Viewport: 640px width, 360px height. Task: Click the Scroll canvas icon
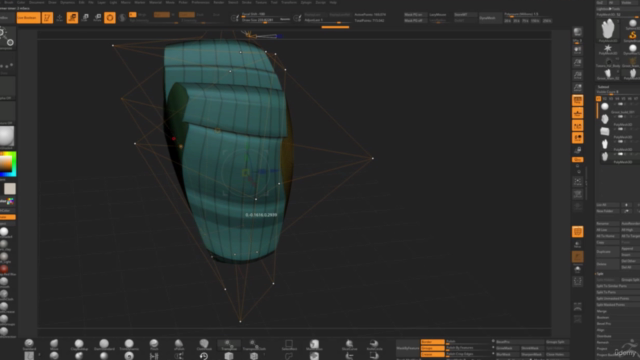tap(578, 50)
